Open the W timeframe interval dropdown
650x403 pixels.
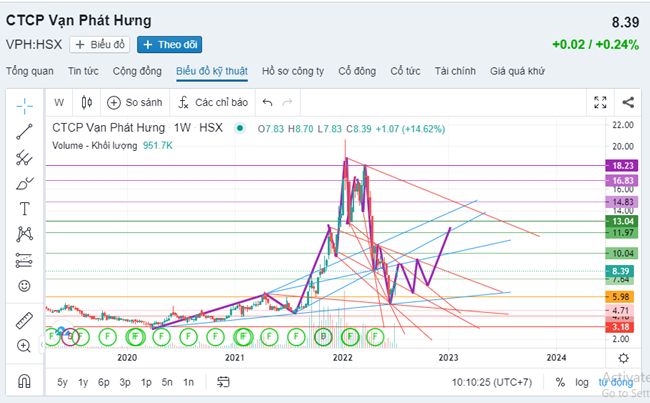click(x=59, y=102)
